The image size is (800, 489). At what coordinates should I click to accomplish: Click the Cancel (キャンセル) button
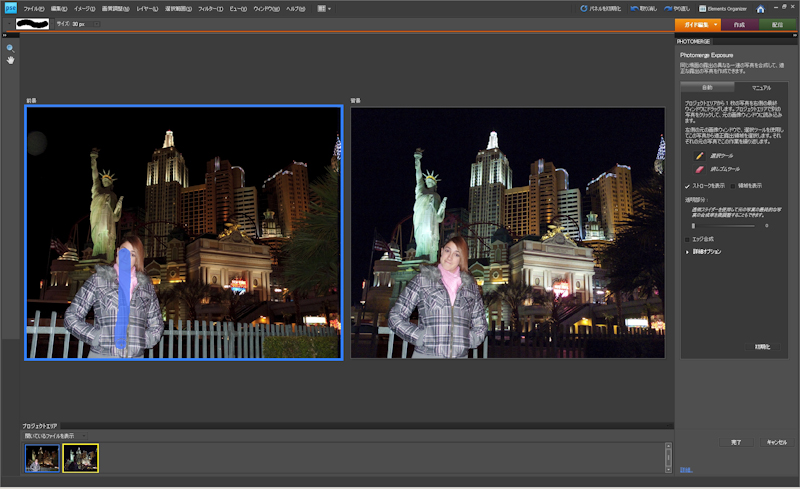point(776,441)
